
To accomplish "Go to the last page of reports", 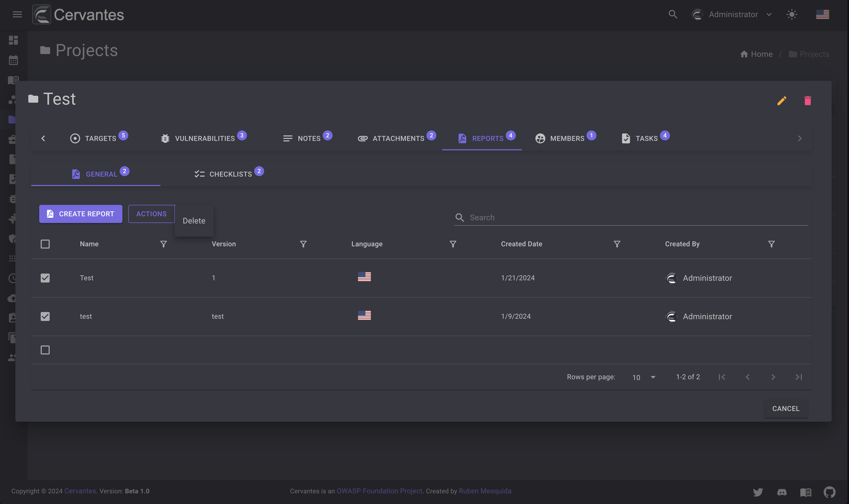I will [x=799, y=377].
